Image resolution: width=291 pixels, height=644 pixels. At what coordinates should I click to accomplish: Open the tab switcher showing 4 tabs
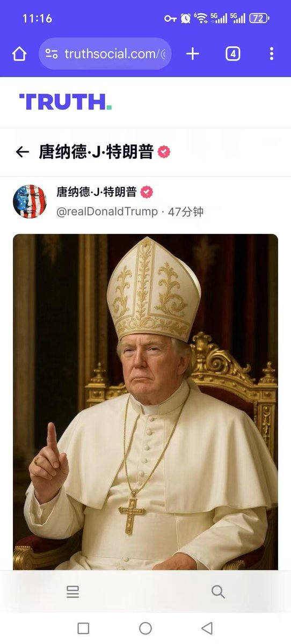click(233, 54)
